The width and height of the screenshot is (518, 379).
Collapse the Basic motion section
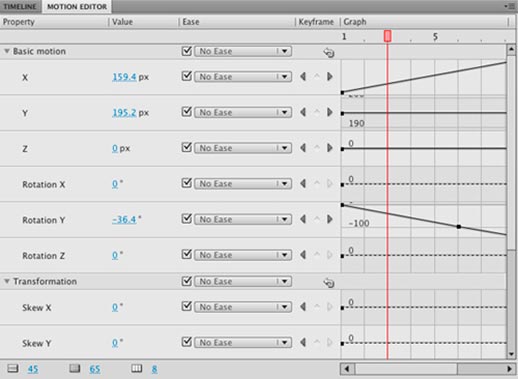point(6,51)
